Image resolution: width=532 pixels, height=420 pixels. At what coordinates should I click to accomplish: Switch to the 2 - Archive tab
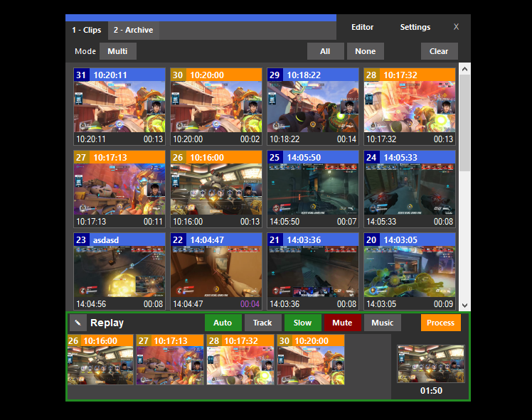click(x=133, y=30)
